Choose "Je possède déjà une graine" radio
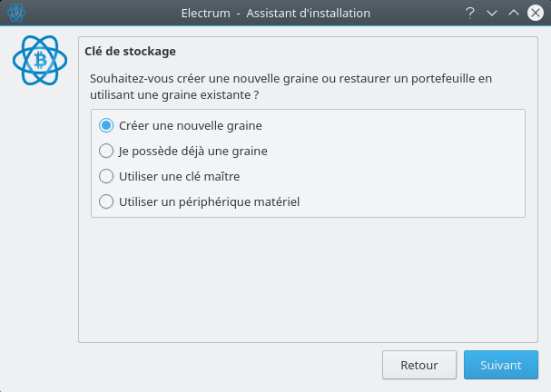The height and width of the screenshot is (392, 551). [x=106, y=151]
